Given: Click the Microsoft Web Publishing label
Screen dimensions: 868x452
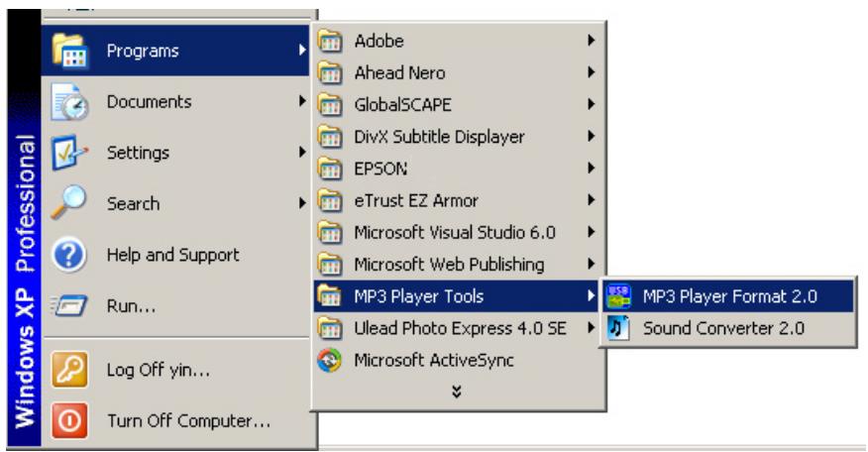Looking at the screenshot, I should point(450,265).
